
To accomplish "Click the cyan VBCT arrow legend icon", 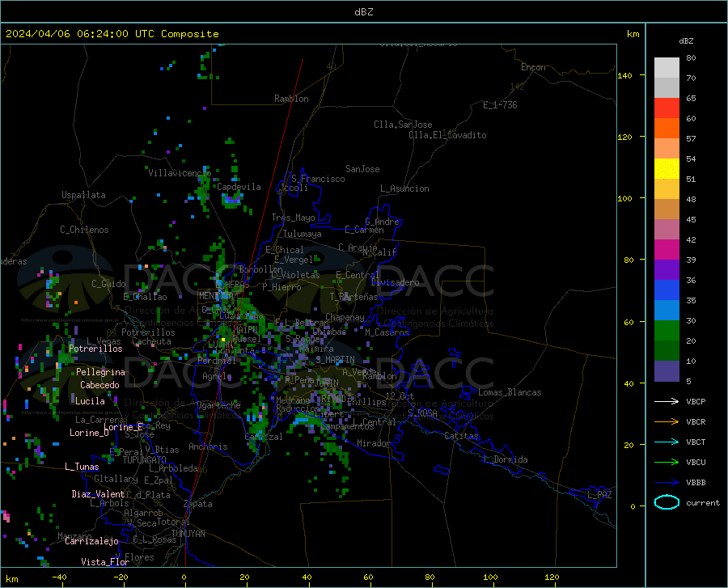I will (667, 442).
